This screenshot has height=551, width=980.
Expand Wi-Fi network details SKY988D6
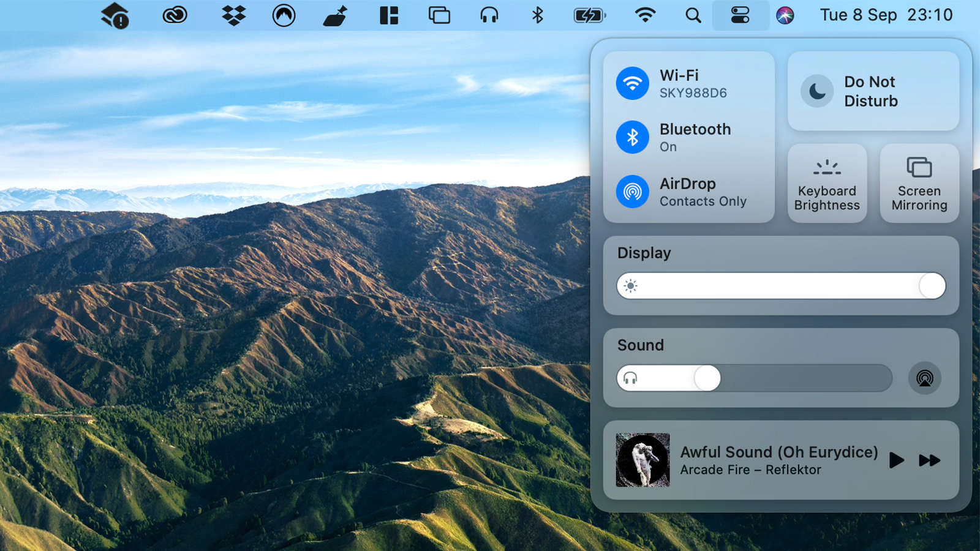(693, 84)
